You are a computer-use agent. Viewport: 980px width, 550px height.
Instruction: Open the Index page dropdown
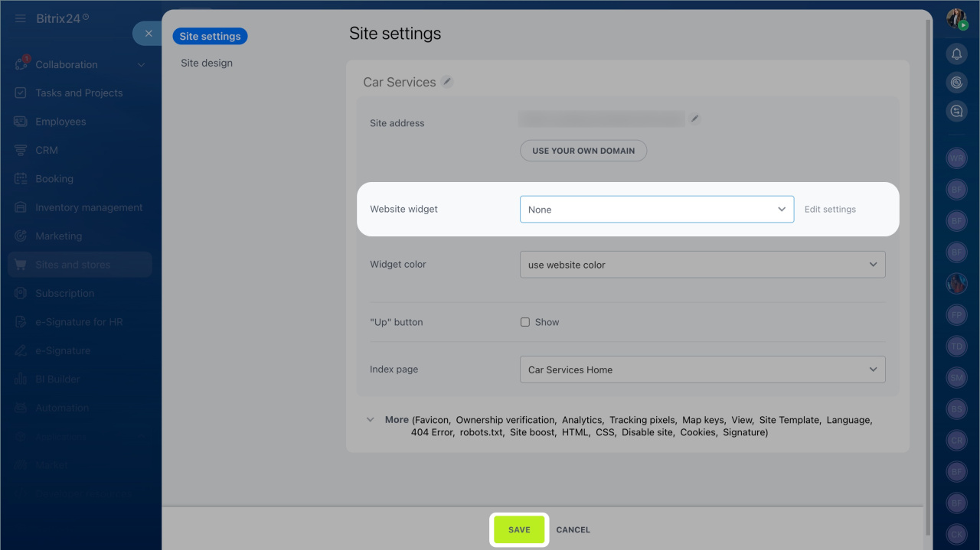tap(702, 369)
